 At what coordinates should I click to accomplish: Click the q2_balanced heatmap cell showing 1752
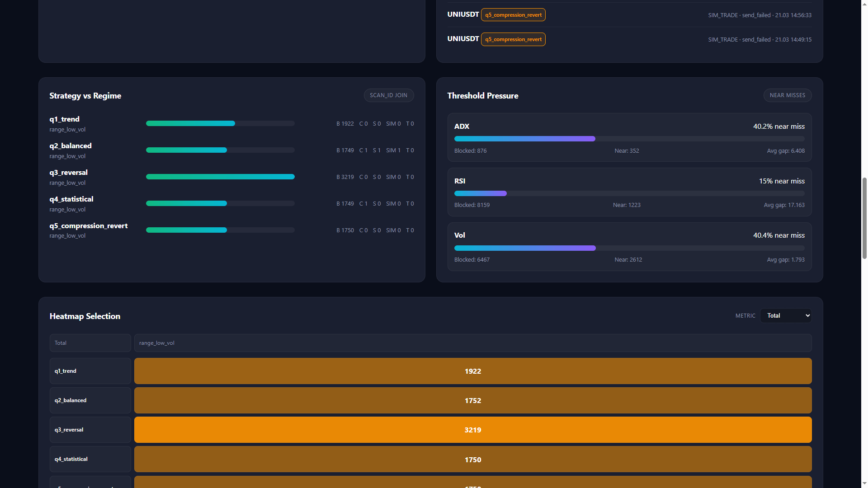[472, 400]
